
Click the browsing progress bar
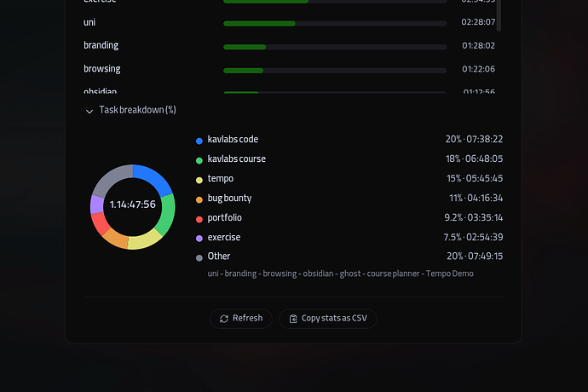(x=335, y=71)
